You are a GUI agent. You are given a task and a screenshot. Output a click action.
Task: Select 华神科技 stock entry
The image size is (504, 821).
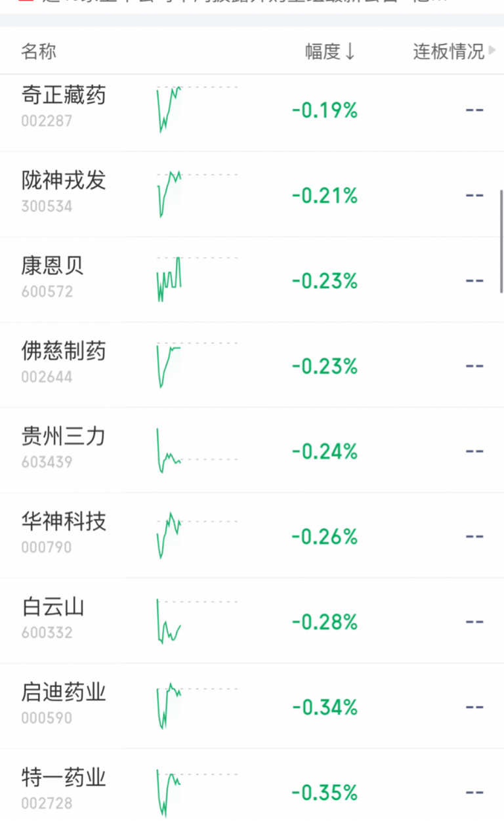[252, 536]
